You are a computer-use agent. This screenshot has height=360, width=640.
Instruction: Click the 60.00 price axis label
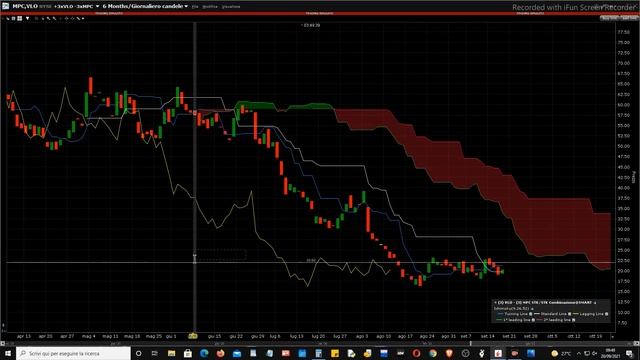624,105
